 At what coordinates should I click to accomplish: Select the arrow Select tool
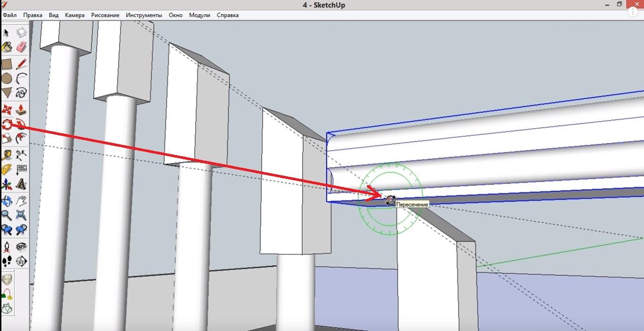point(7,33)
